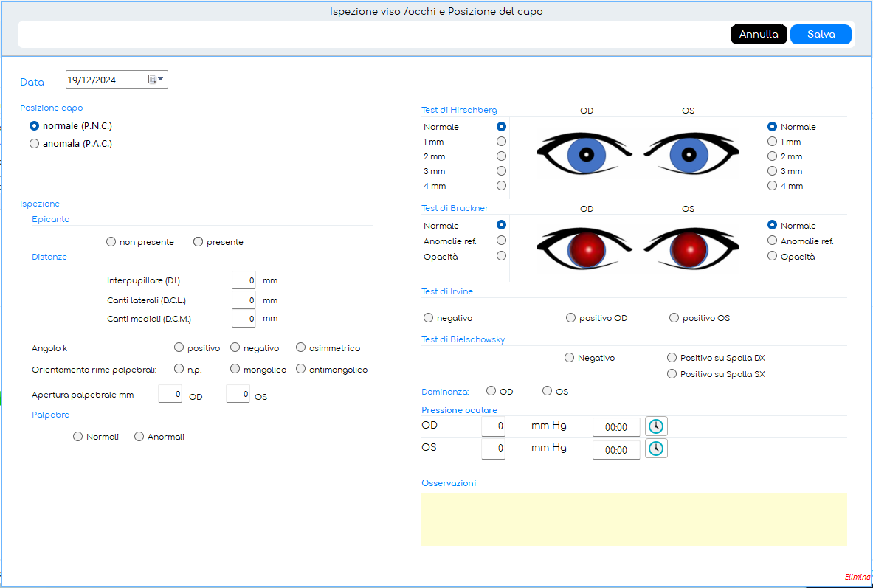Click into the Osservazioni notes area
This screenshot has height=588, width=873.
[633, 519]
